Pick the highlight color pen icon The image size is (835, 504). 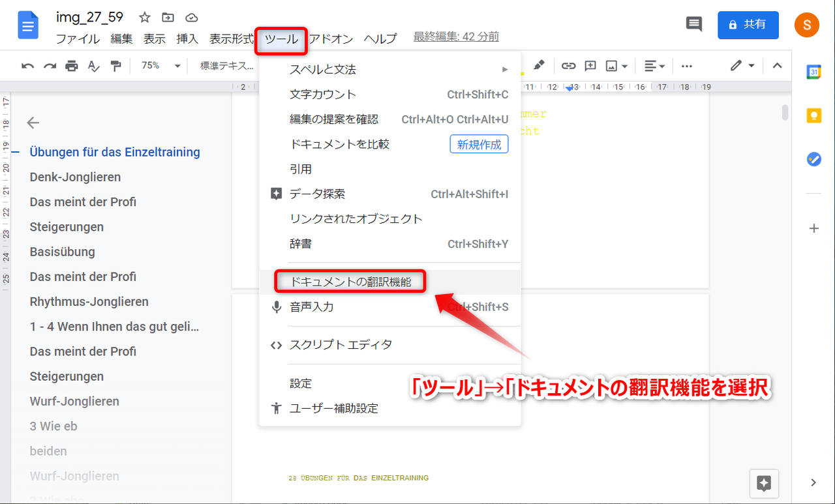[x=539, y=65]
